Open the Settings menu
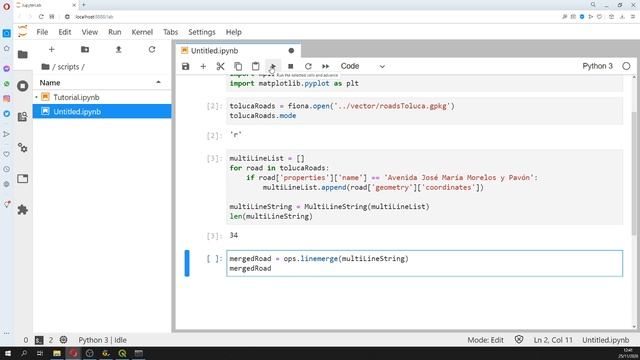This screenshot has width=640, height=360. pos(202,32)
